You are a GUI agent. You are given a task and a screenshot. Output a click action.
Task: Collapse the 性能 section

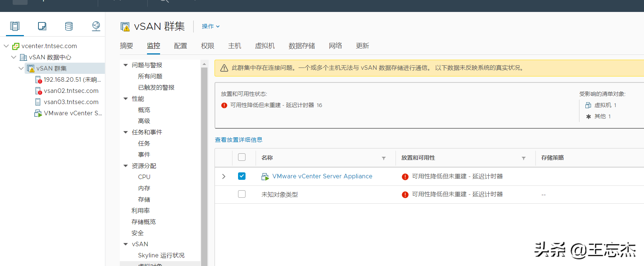pyautogui.click(x=126, y=98)
